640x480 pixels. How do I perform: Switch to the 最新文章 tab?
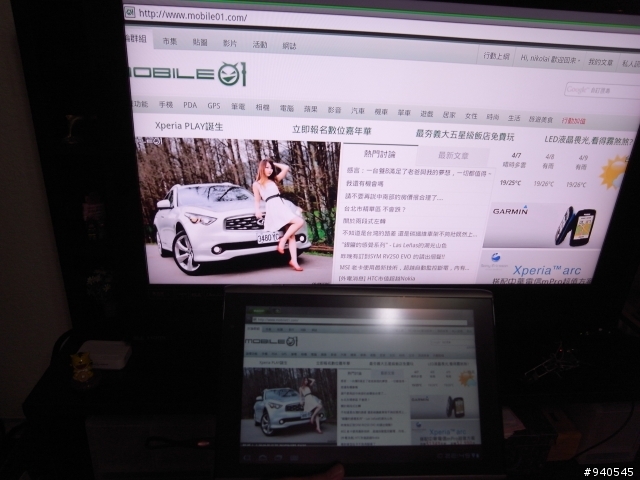click(453, 156)
